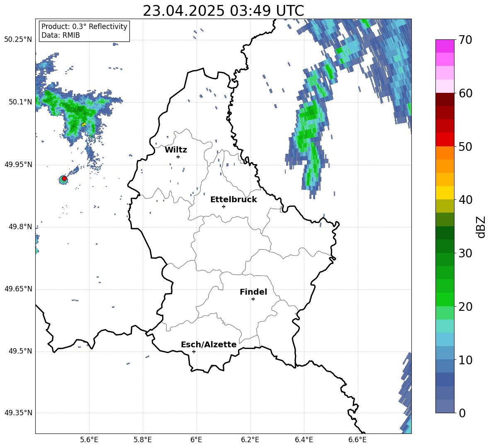Click the colorbar tick label '10'
The width and height of the screenshot is (491, 448).
[x=465, y=360]
